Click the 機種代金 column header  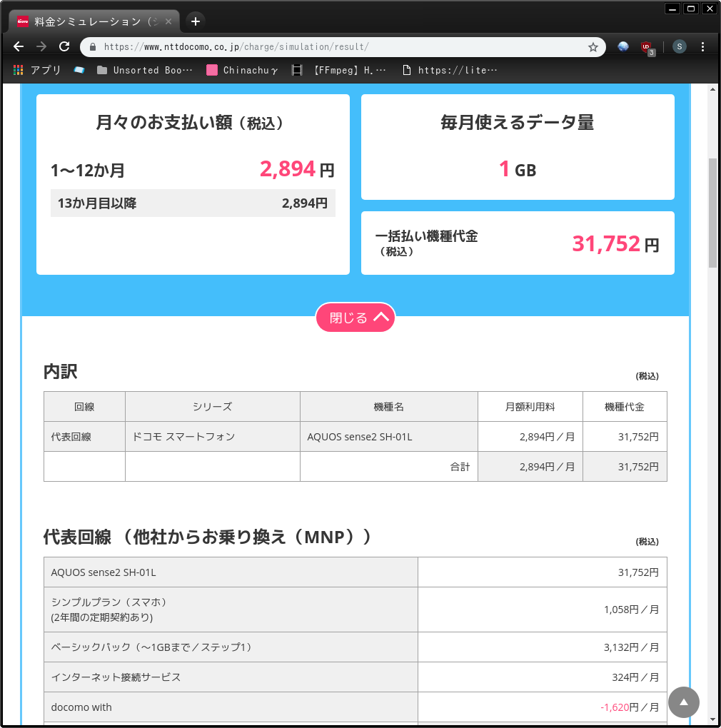[625, 407]
